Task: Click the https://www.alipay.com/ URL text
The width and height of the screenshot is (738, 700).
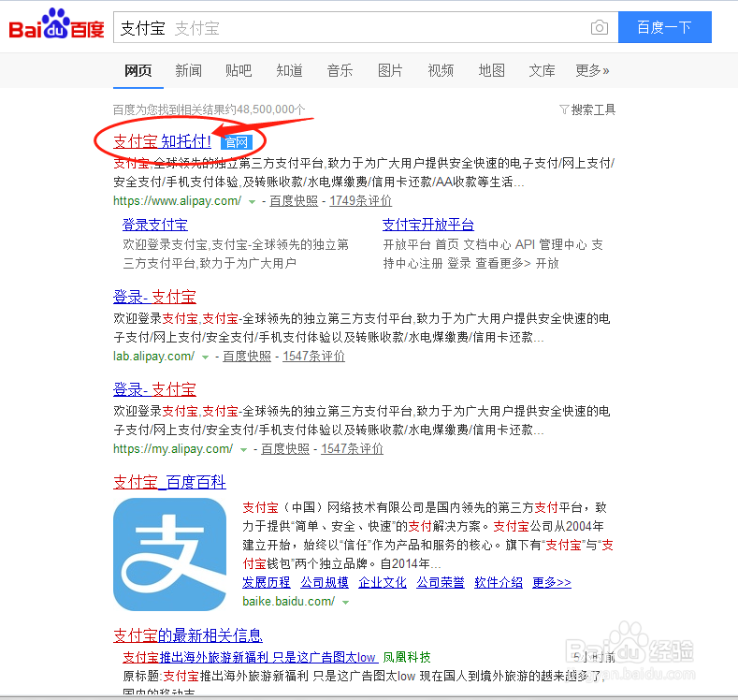Action: point(178,201)
